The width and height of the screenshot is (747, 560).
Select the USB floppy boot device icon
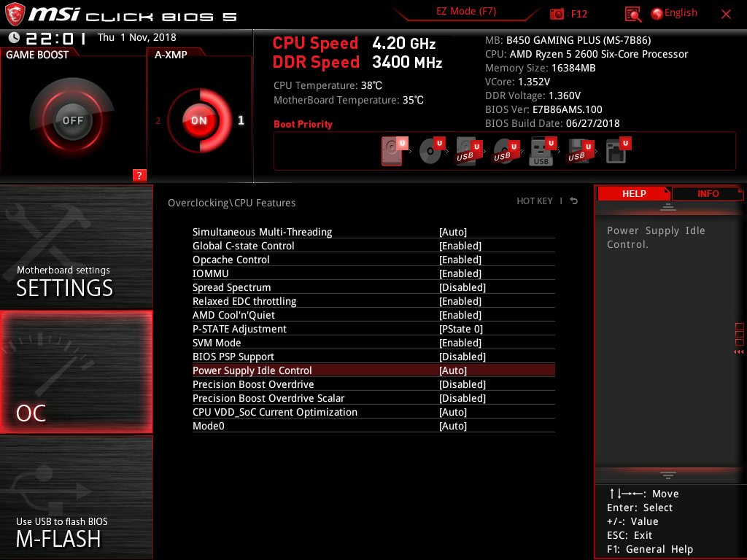pos(580,151)
